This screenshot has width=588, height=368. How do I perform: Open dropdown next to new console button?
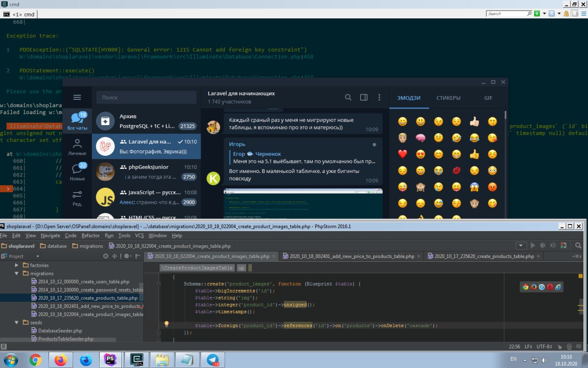pyautogui.click(x=543, y=14)
